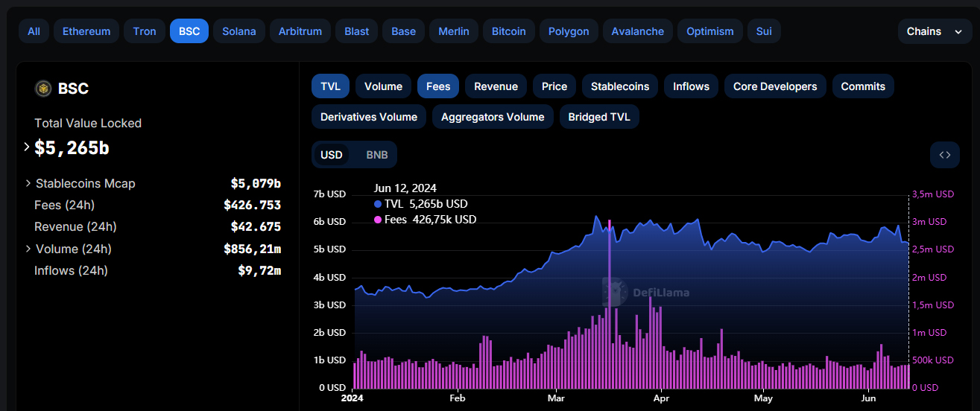
Task: Click the embed chart code icon
Action: [945, 155]
